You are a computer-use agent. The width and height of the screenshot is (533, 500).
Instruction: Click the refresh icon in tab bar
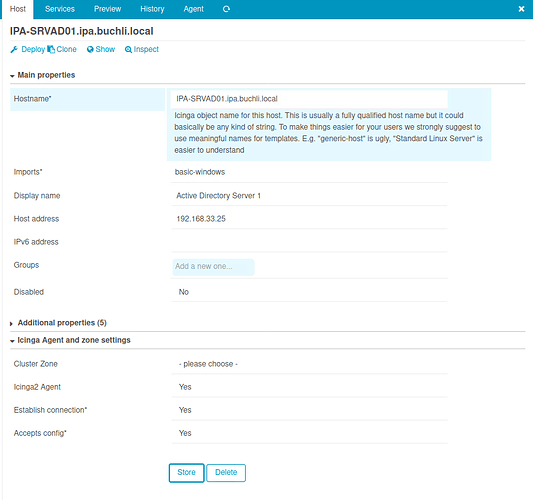pyautogui.click(x=226, y=9)
